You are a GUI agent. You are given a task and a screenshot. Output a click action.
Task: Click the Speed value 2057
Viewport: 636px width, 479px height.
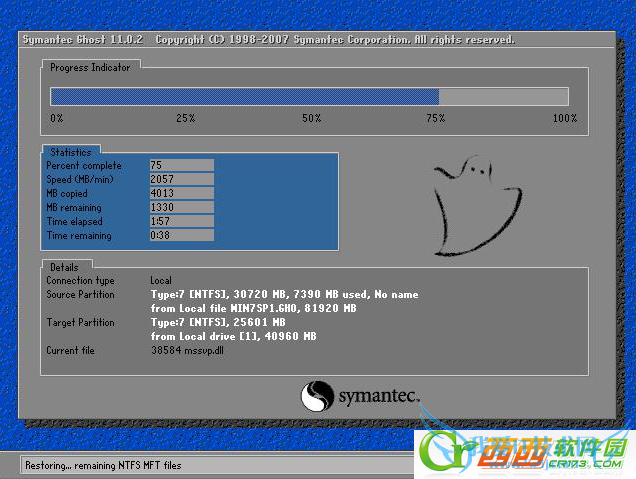pos(182,179)
